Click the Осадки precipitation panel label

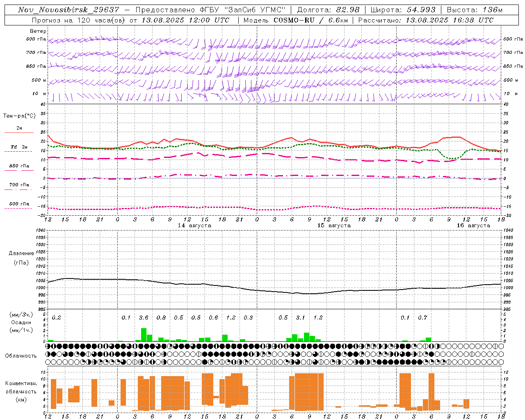point(21,322)
